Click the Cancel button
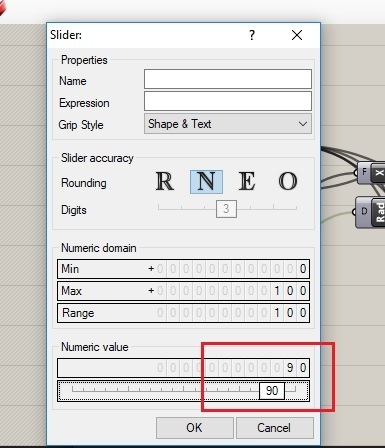The width and height of the screenshot is (385, 448). click(x=275, y=428)
